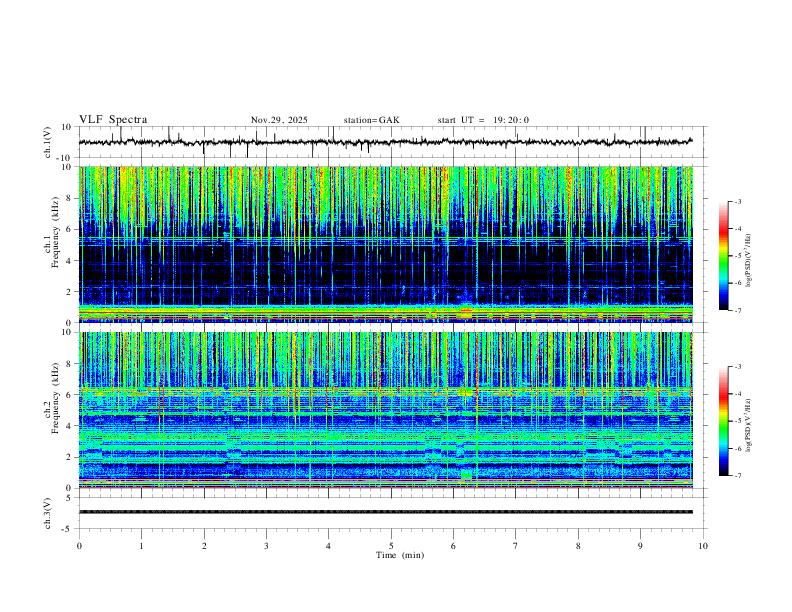The image size is (792, 612).
Task: Click the time axis tick label '2'
Action: 204,546
